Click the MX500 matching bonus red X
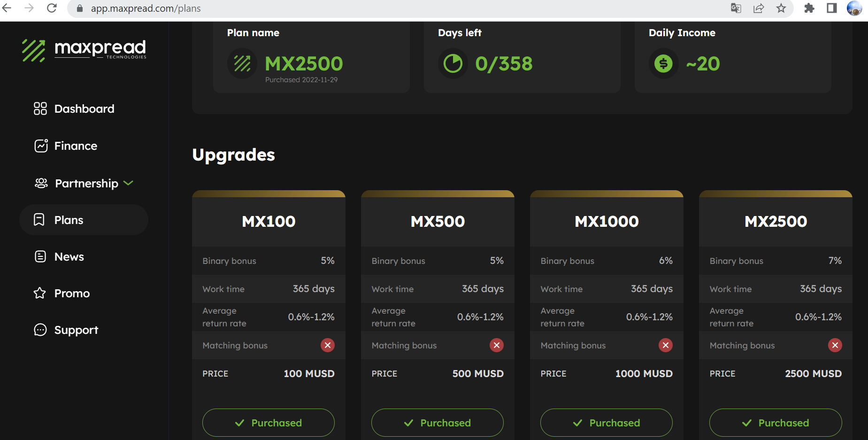This screenshot has width=868, height=440. tap(497, 345)
